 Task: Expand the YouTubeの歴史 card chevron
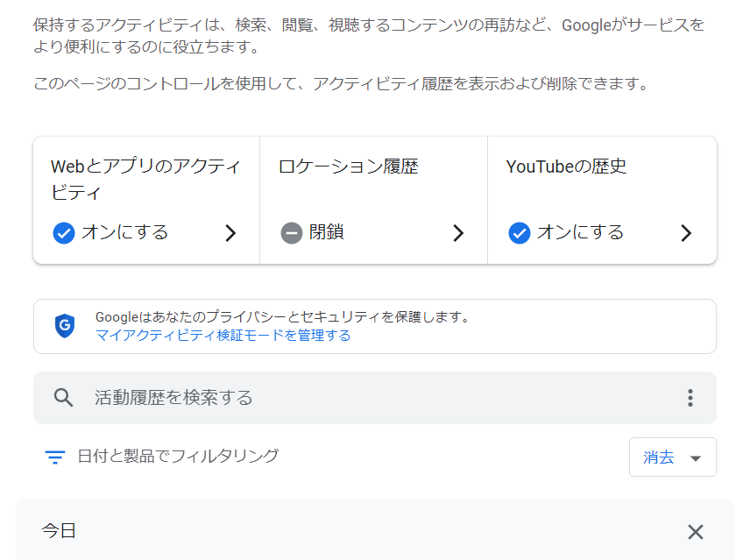[688, 232]
